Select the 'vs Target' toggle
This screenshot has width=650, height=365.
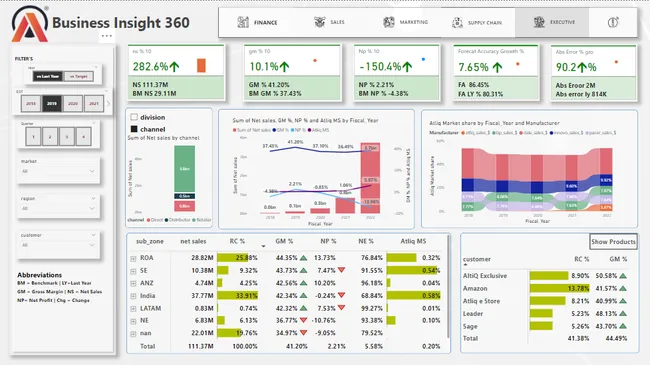pos(78,76)
